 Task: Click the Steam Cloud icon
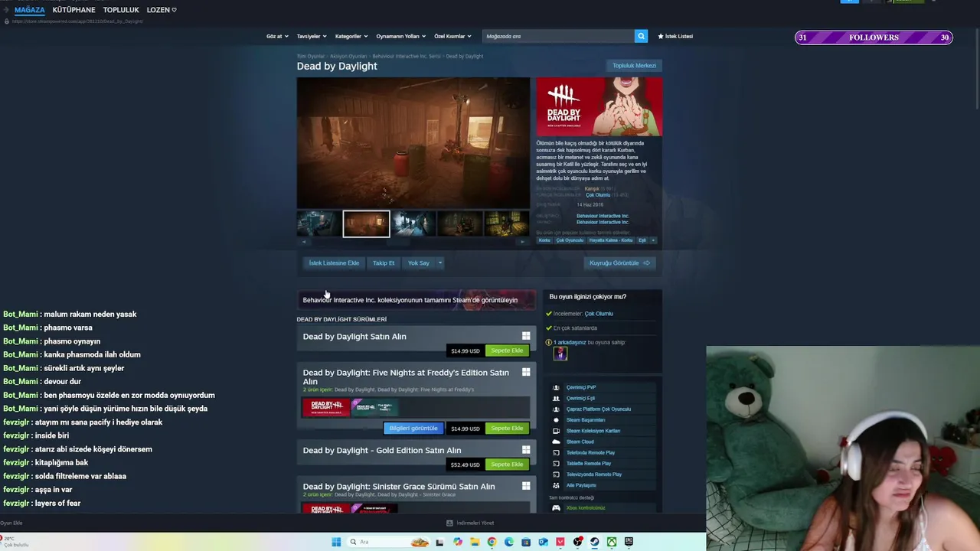click(x=556, y=442)
